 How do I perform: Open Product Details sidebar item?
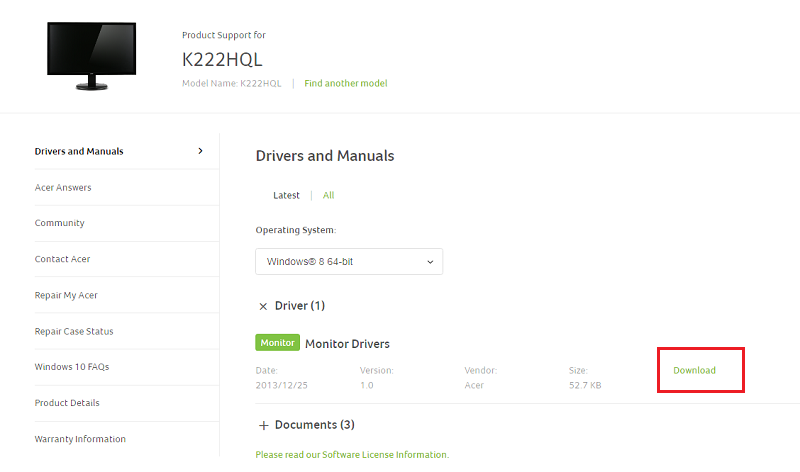pos(67,403)
